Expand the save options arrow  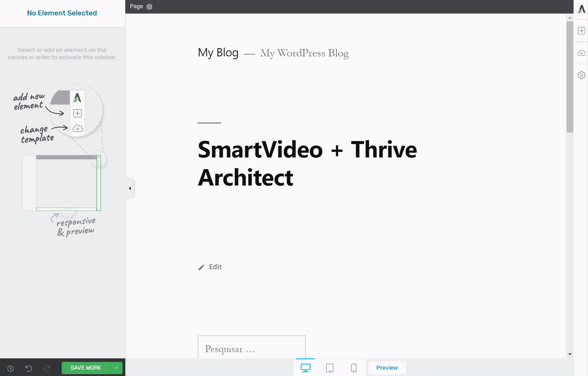pos(116,368)
